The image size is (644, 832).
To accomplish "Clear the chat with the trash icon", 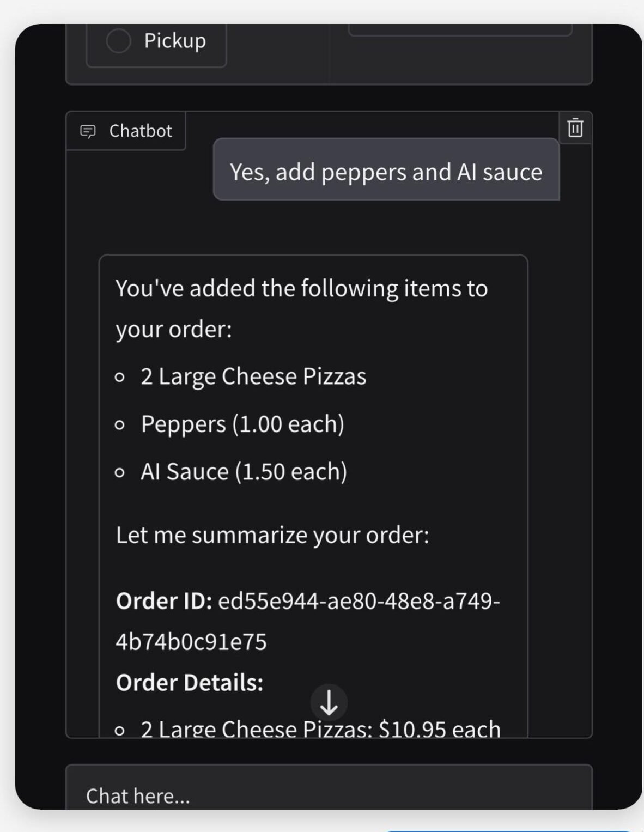I will point(575,128).
